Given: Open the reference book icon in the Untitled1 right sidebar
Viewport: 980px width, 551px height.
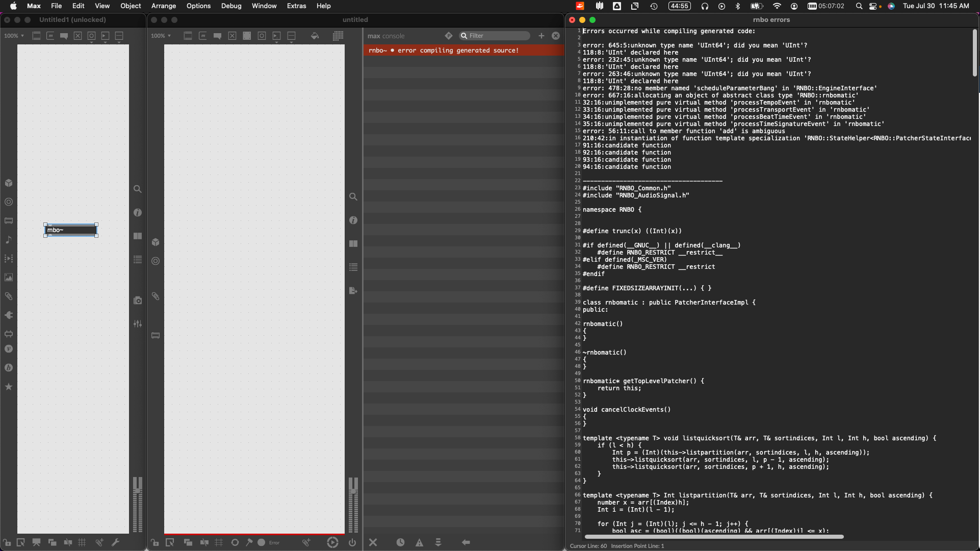Looking at the screenshot, I should (x=137, y=236).
